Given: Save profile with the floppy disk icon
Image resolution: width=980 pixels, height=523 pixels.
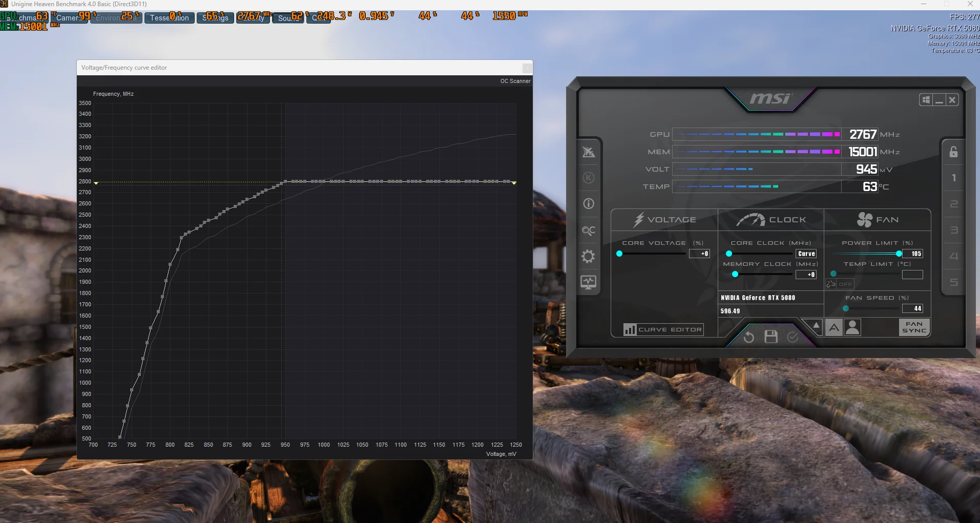Looking at the screenshot, I should pyautogui.click(x=771, y=337).
